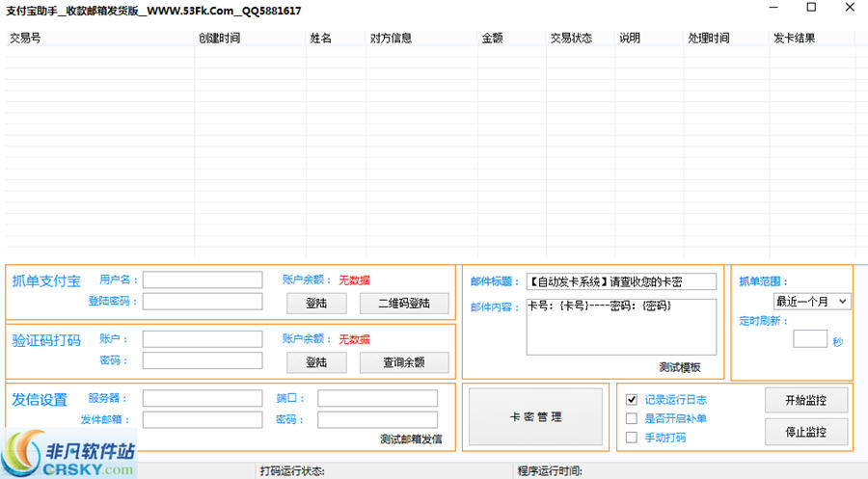
Task: Enable the 是否开启补单 checkbox
Action: (x=631, y=418)
